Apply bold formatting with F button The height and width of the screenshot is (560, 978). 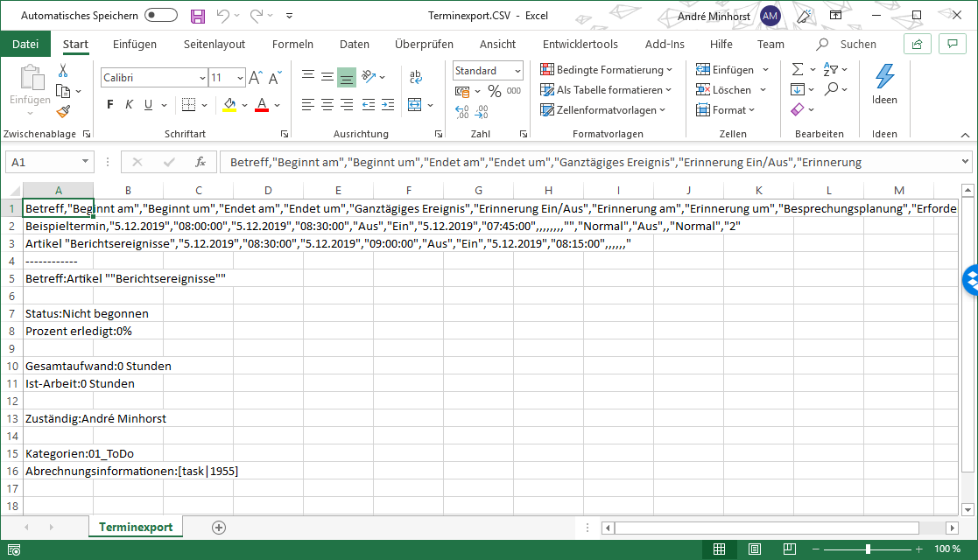[109, 105]
